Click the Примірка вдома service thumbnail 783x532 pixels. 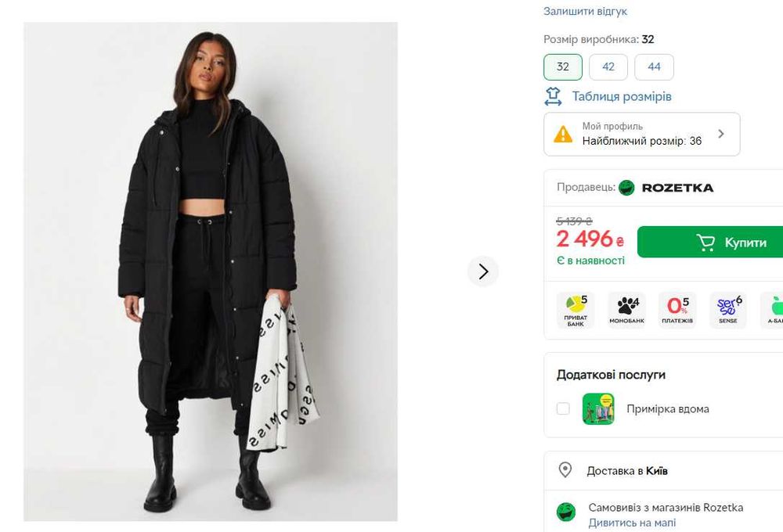coord(598,408)
